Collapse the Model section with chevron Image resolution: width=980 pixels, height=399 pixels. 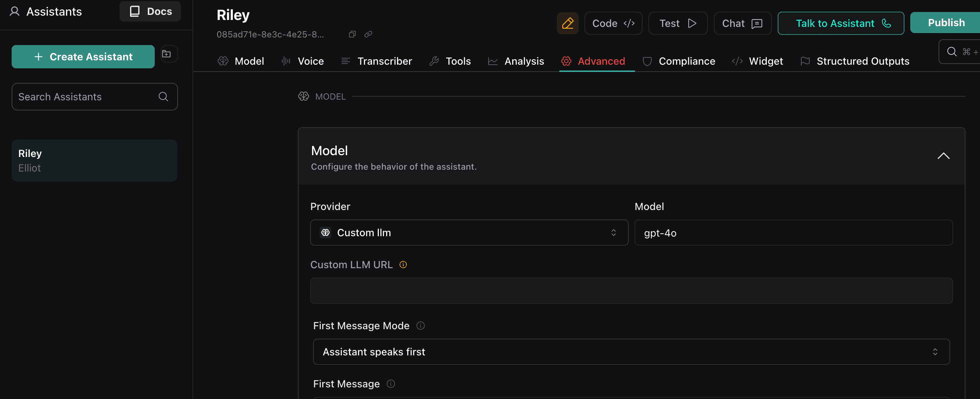pos(943,156)
